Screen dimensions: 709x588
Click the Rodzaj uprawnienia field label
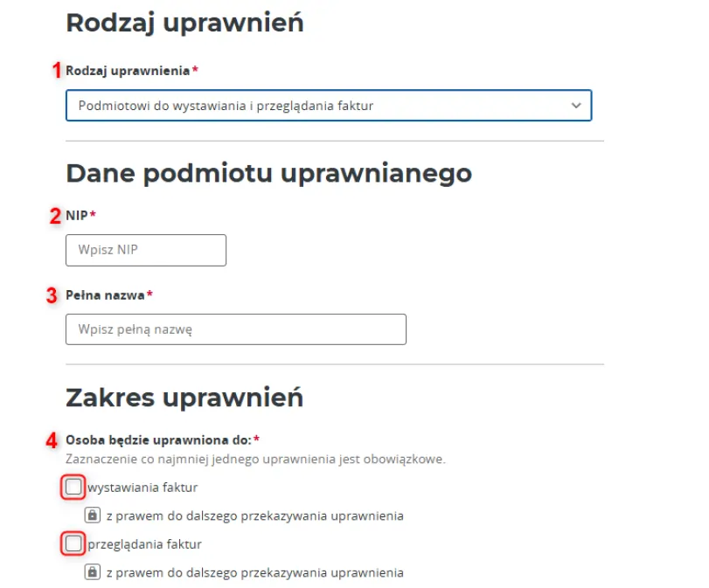tap(128, 71)
